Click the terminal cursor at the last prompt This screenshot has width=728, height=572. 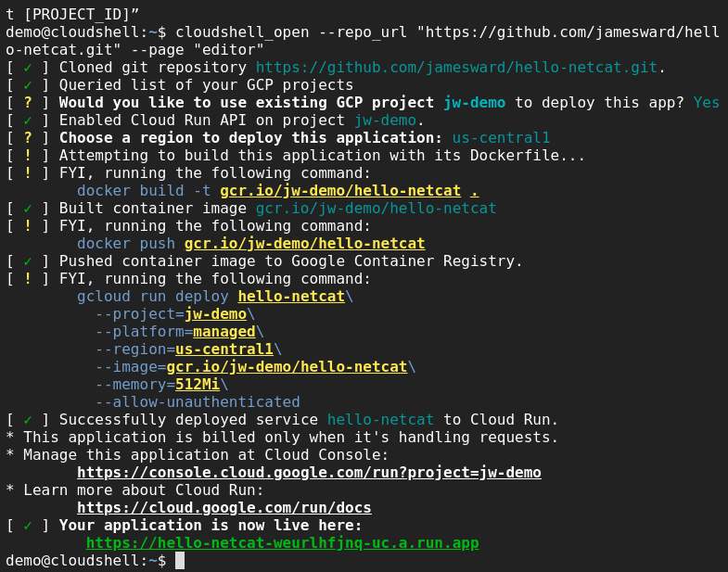[x=180, y=561]
